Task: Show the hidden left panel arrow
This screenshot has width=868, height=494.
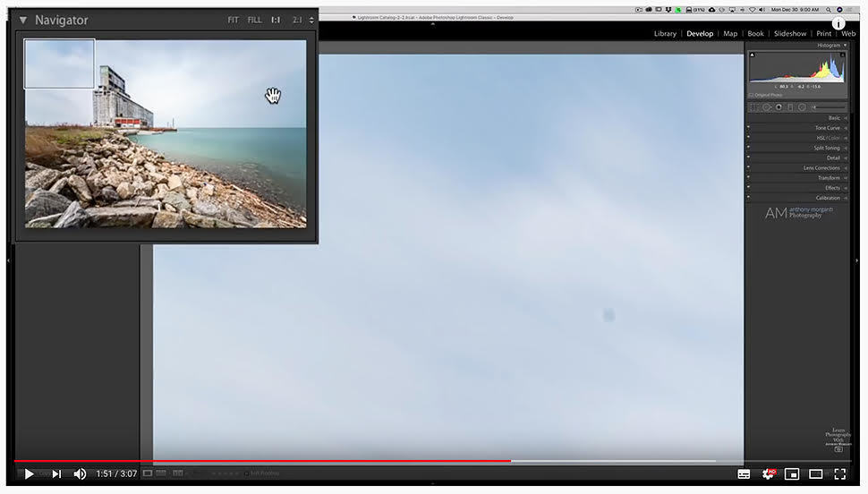Action: coord(8,260)
